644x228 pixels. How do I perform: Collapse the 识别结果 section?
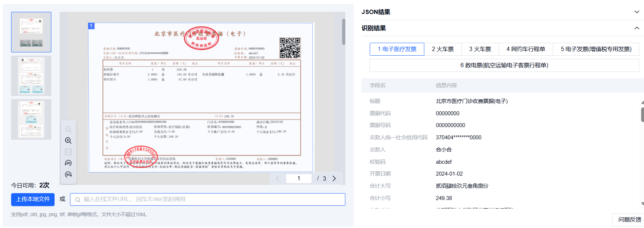pyautogui.click(x=637, y=28)
